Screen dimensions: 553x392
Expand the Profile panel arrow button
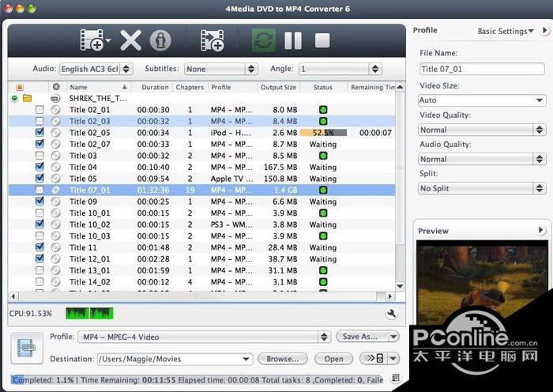pos(544,31)
